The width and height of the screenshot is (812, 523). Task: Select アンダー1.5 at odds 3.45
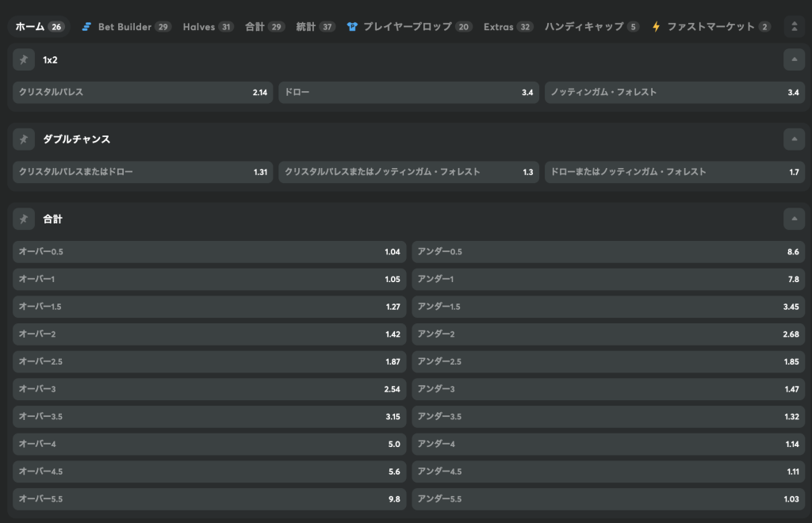(x=608, y=307)
